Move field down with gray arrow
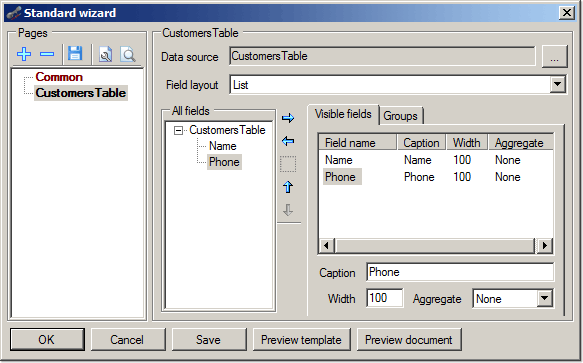Screen dimensions: 583x363 [288, 210]
